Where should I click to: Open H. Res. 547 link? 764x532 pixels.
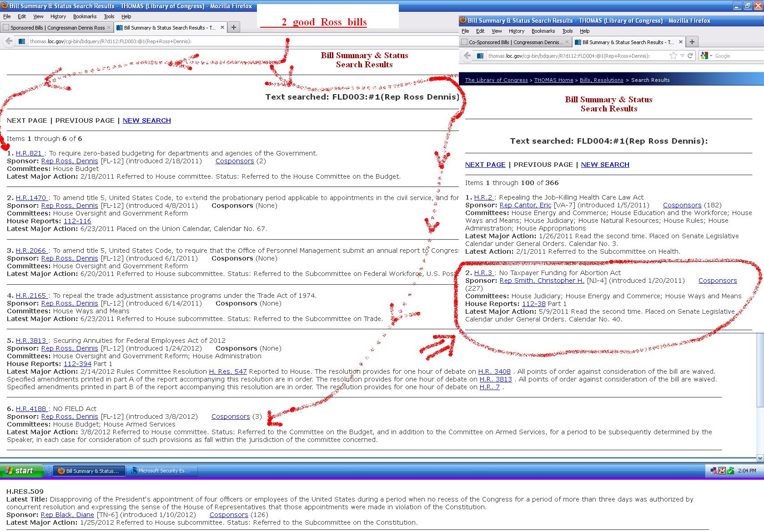(228, 371)
